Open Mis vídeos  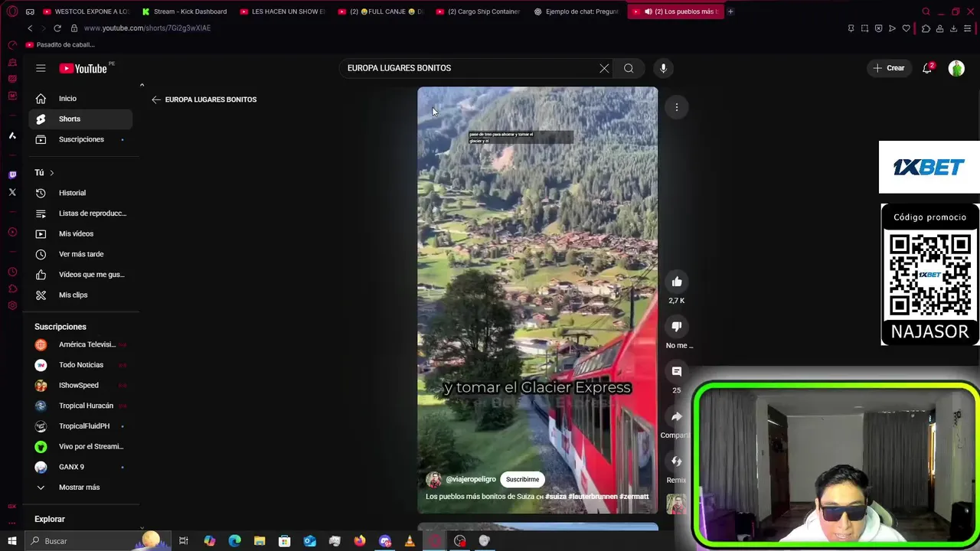point(80,233)
